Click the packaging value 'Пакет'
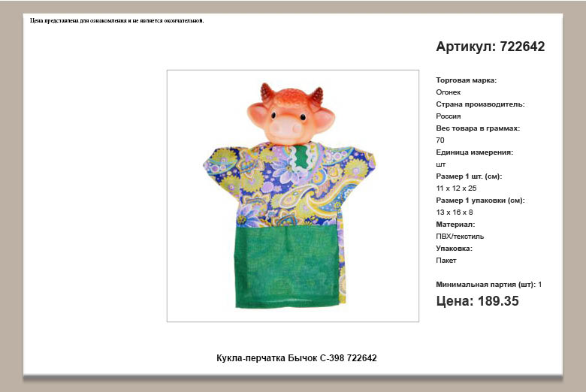Screen dimensions: 586x392 click(446, 261)
